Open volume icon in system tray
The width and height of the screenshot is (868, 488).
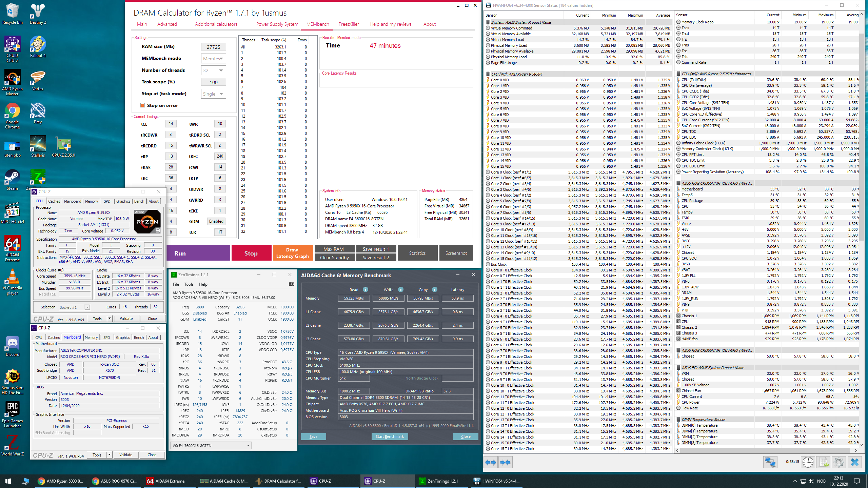pyautogui.click(x=811, y=481)
